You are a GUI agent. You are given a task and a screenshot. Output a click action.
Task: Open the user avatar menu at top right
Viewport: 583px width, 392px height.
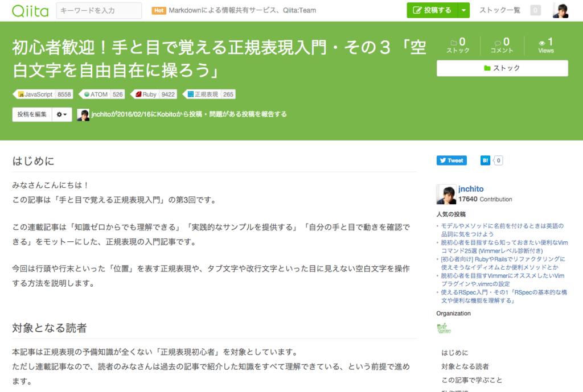point(560,10)
